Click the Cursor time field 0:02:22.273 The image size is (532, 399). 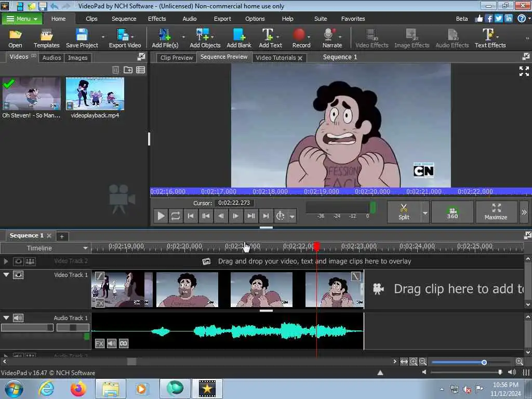pos(234,203)
